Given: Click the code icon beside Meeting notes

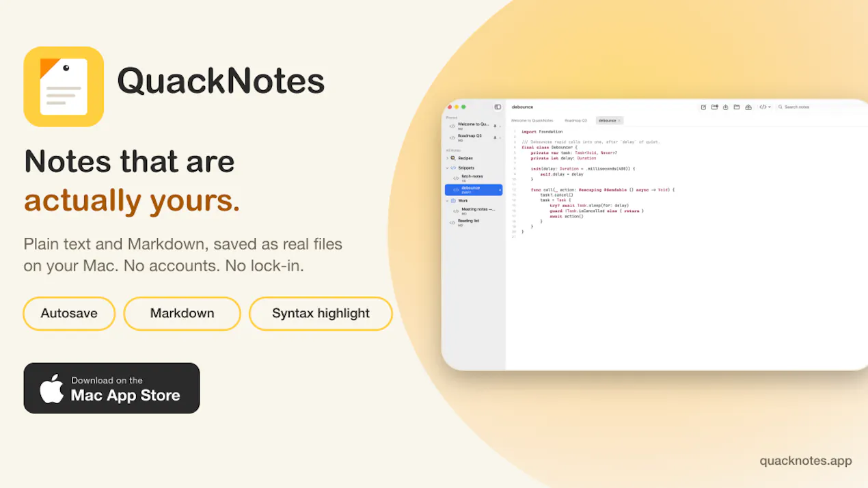Looking at the screenshot, I should (x=456, y=211).
